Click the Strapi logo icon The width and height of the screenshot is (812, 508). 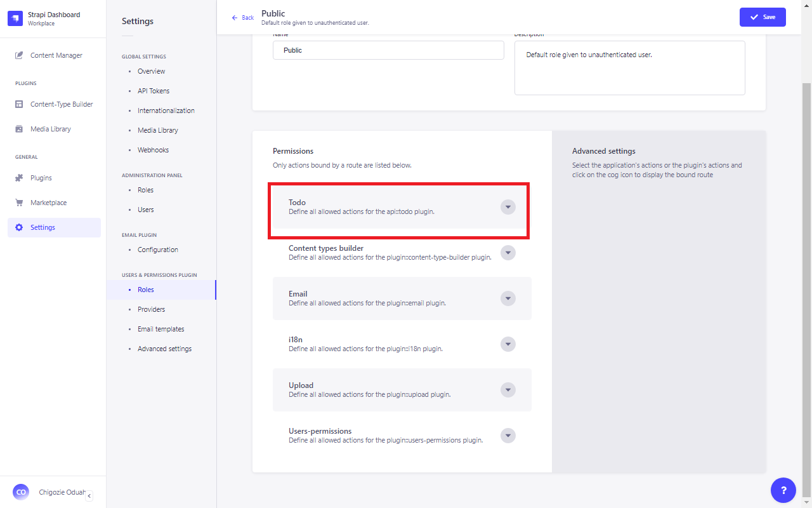(x=15, y=18)
